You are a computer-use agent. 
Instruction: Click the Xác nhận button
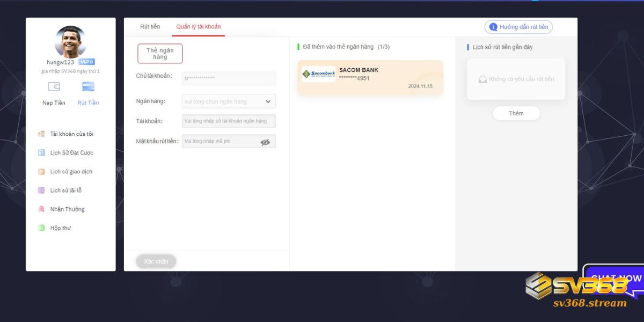156,261
